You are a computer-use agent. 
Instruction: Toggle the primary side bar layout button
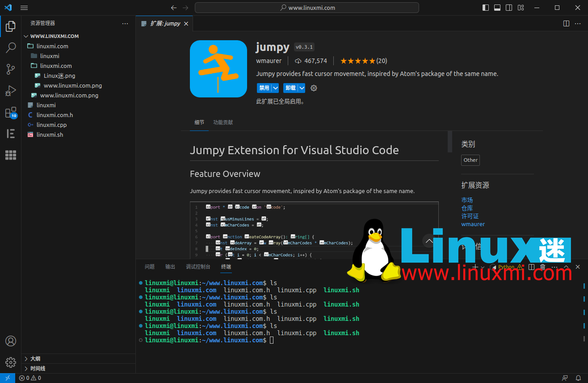[x=486, y=8]
